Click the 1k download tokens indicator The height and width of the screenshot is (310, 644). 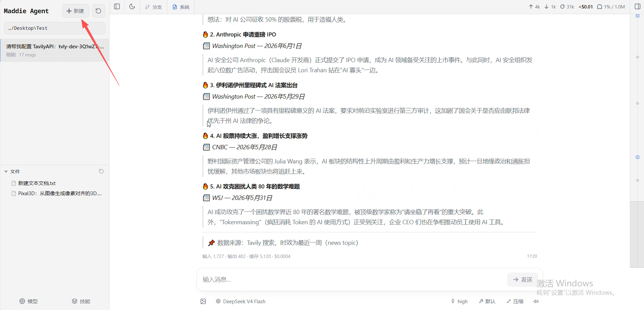(x=550, y=7)
